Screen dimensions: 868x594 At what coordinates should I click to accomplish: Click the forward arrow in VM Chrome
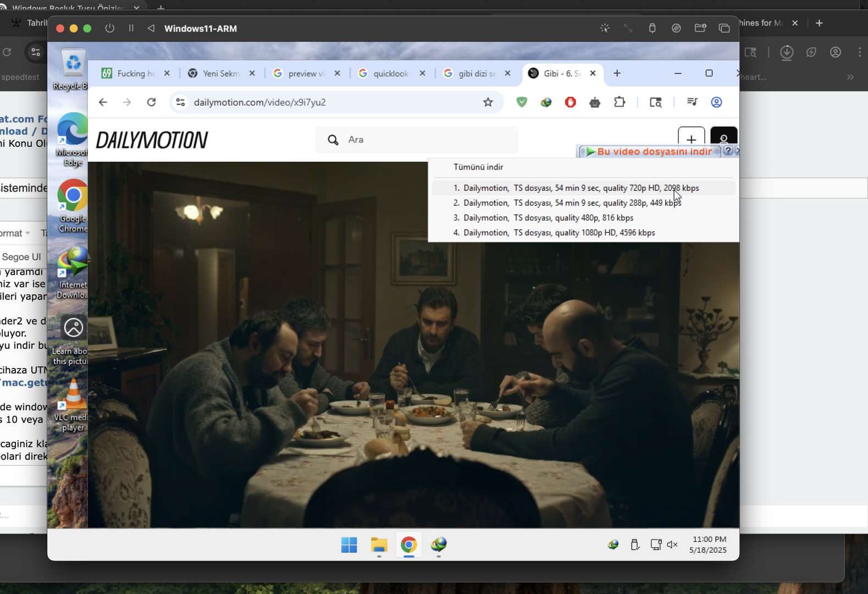click(127, 102)
